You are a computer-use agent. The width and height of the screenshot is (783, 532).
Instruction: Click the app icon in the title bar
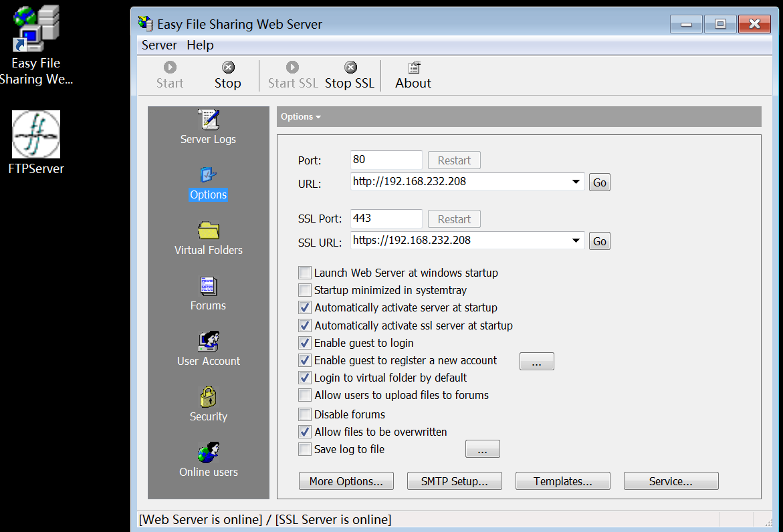[x=145, y=23]
